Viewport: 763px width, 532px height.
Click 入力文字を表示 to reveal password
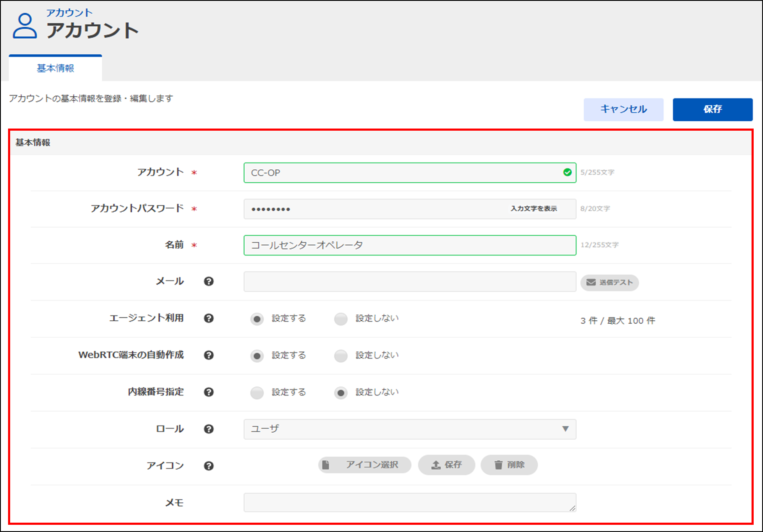(x=534, y=209)
